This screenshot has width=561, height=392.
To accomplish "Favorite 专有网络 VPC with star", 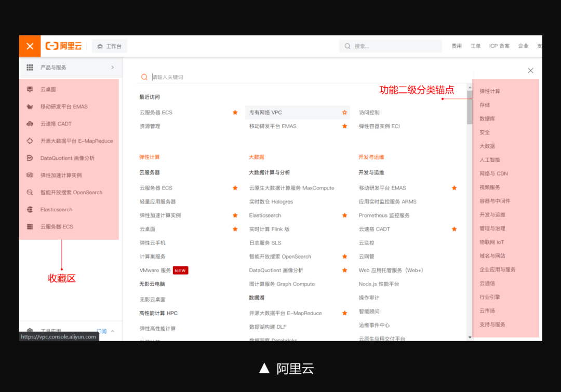I will [x=344, y=112].
